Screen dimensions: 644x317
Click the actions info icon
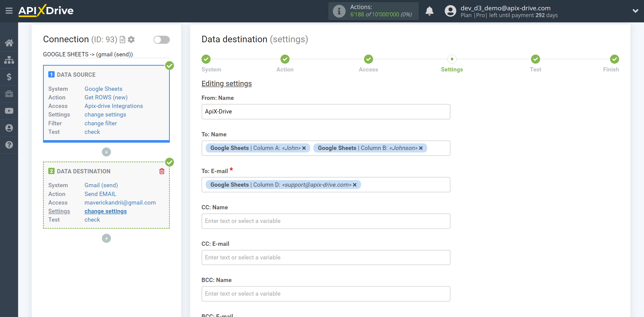339,11
